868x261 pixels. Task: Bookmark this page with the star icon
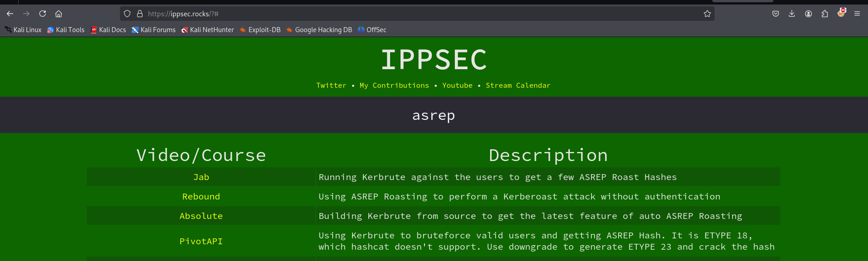[x=707, y=14]
